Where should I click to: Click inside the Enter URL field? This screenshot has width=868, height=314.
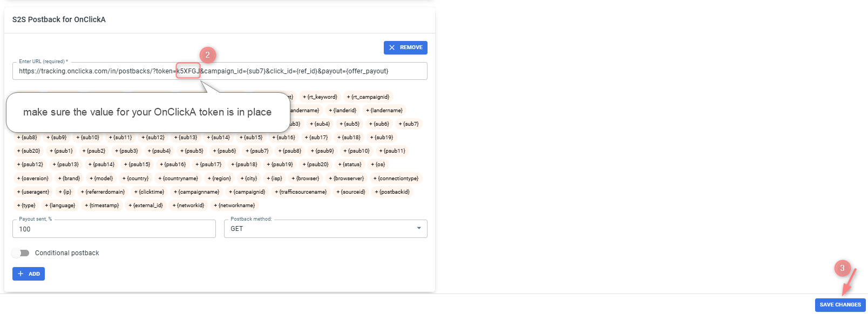[220, 71]
